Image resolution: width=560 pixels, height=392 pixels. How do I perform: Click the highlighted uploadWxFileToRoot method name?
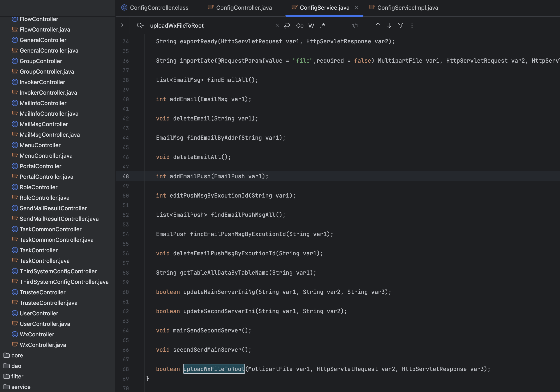[214, 369]
